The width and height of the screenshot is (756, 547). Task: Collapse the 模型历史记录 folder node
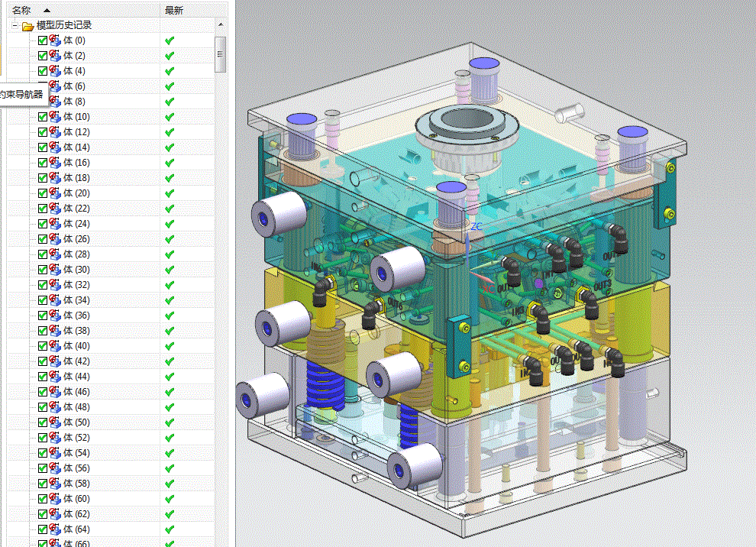[15, 25]
